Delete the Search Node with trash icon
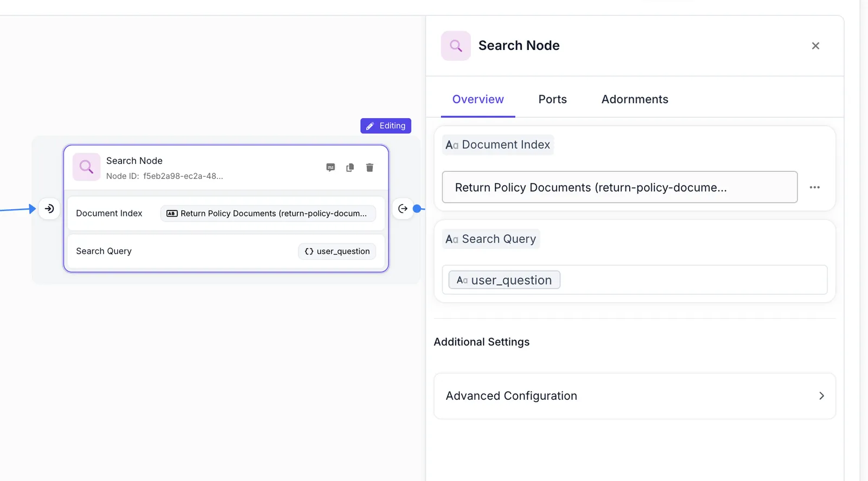Screen dimensions: 868x481 (x=369, y=168)
